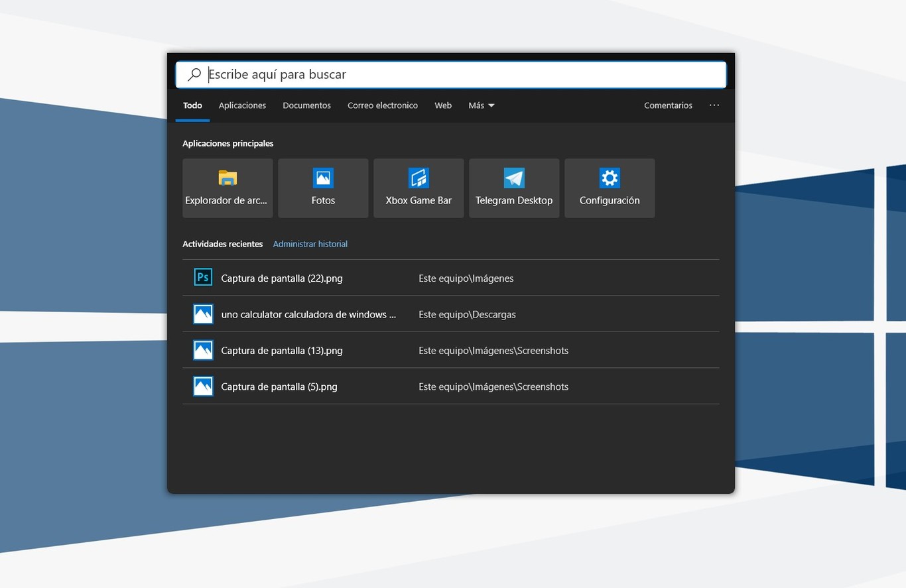906x588 pixels.
Task: Launch Telegram Desktop from top apps
Action: tap(514, 178)
